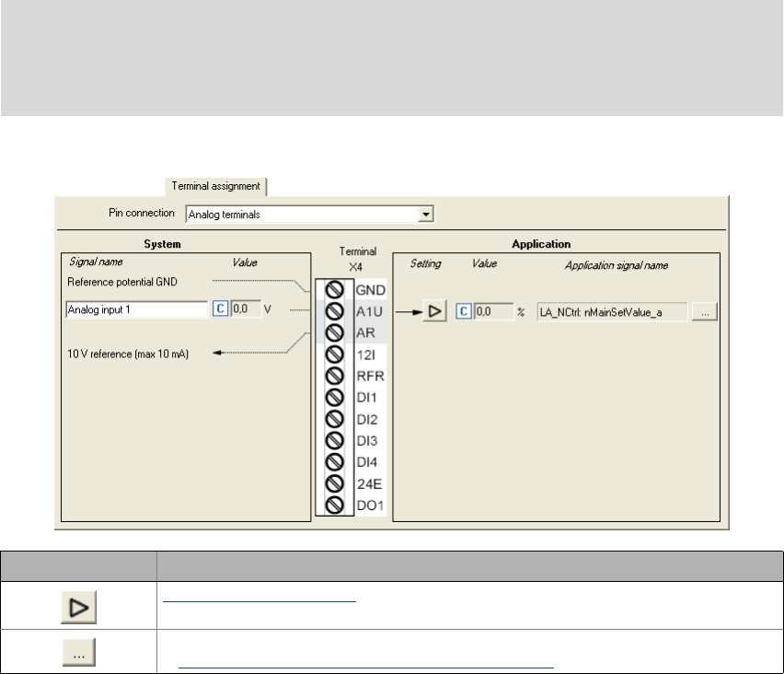784x674 pixels.
Task: Click the C icon beside the percent value
Action: pos(464,311)
